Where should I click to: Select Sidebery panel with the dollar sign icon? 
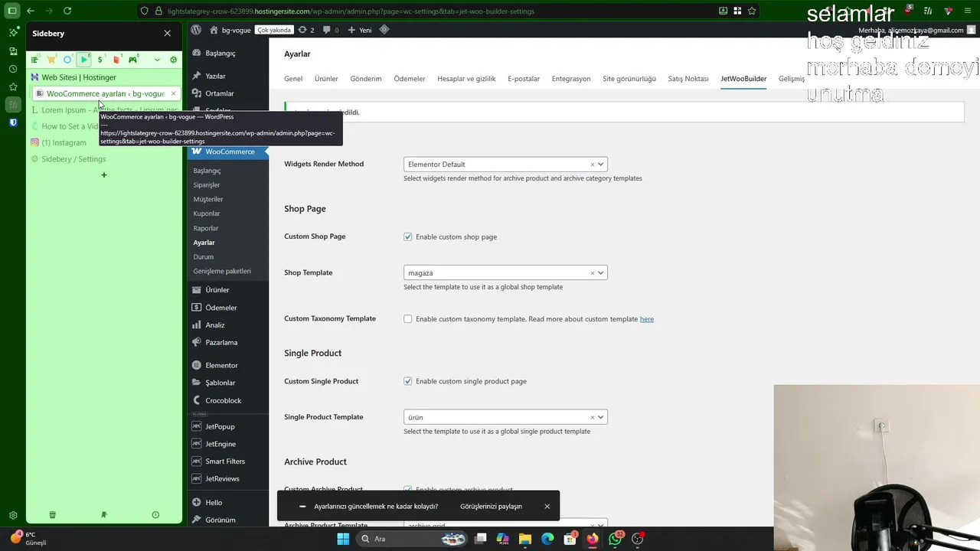click(x=100, y=60)
